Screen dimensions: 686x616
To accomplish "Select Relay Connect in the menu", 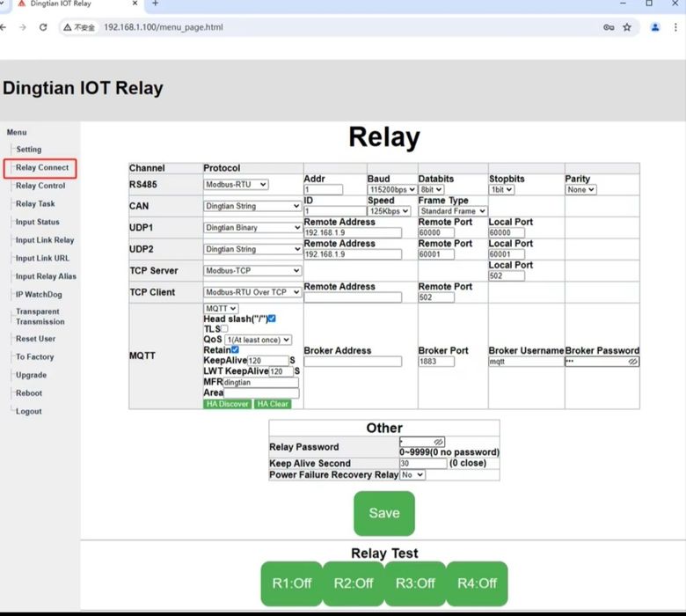I will coord(42,168).
